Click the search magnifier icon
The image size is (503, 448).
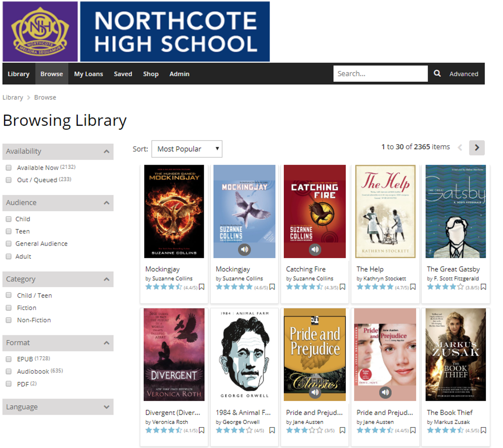click(x=437, y=73)
